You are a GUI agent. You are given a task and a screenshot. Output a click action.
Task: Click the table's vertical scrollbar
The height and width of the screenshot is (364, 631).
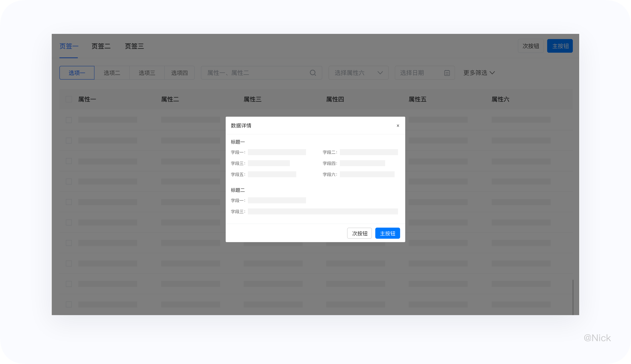(x=573, y=297)
